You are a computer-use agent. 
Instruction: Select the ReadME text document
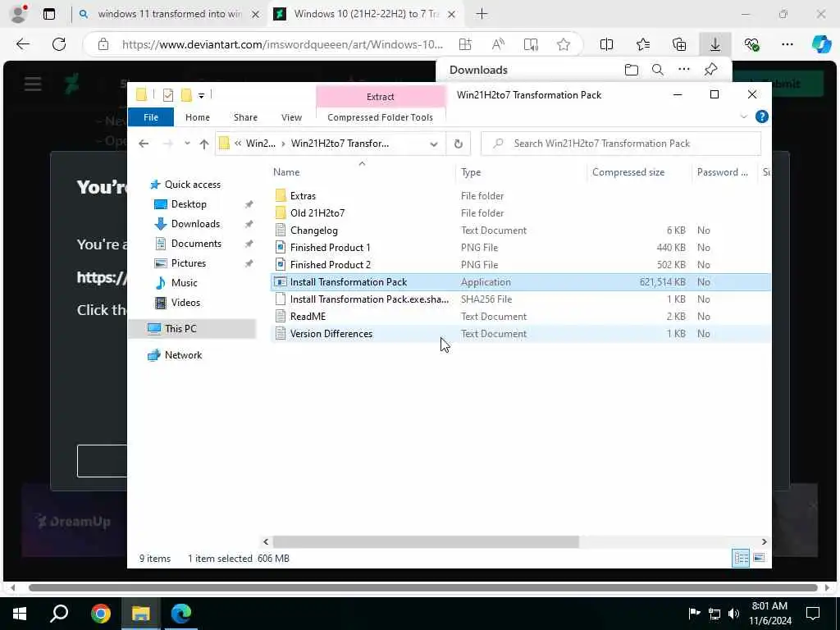[x=308, y=317]
